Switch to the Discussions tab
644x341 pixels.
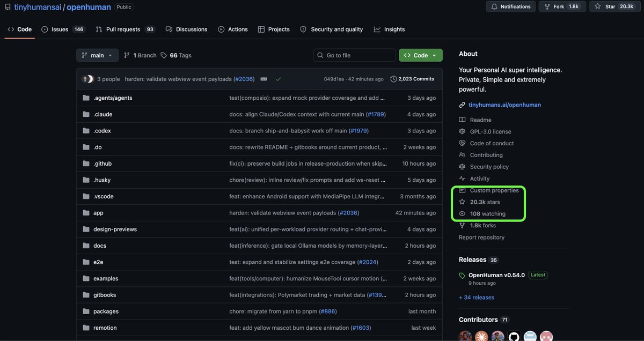[x=186, y=29]
